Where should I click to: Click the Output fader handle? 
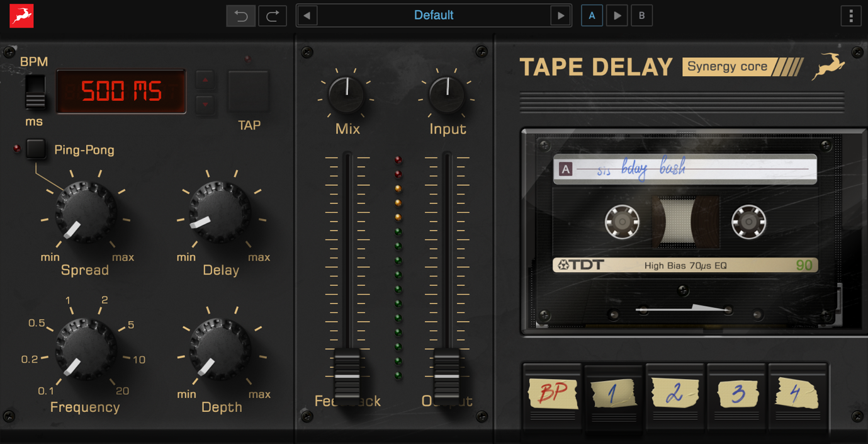point(447,376)
